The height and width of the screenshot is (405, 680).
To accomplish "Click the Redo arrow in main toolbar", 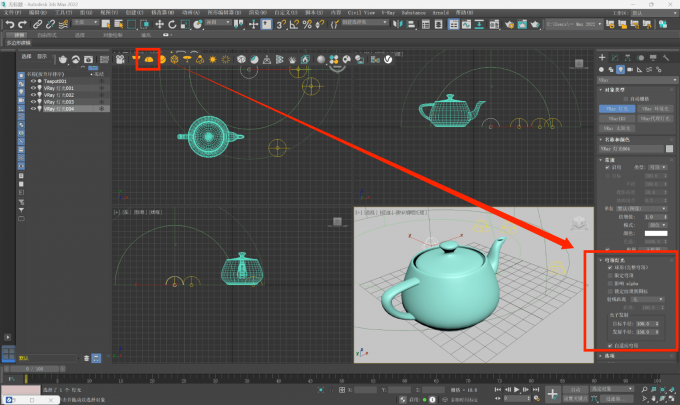I will (23, 24).
